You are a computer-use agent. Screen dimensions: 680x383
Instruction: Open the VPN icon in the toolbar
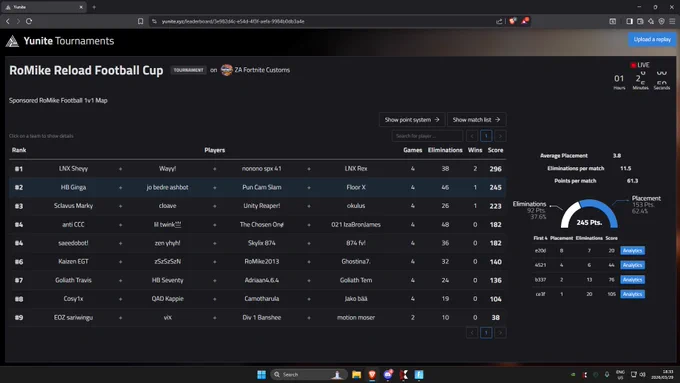[x=661, y=21]
